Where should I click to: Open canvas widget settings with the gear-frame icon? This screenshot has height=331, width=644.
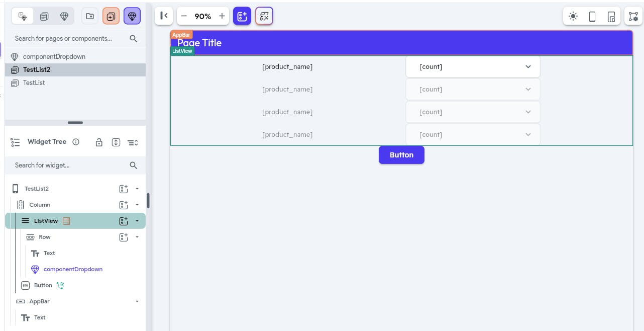(632, 16)
